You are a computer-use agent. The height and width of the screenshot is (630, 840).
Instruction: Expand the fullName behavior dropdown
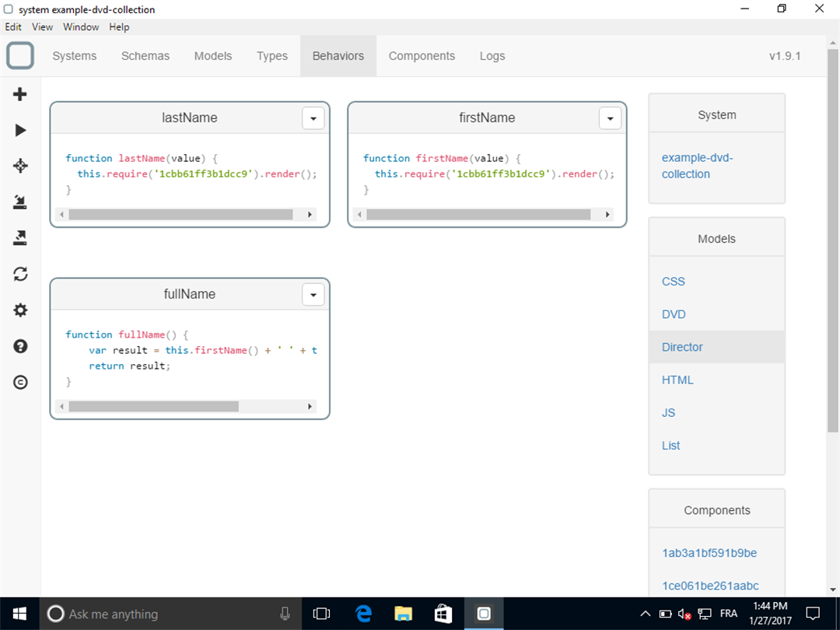(313, 295)
